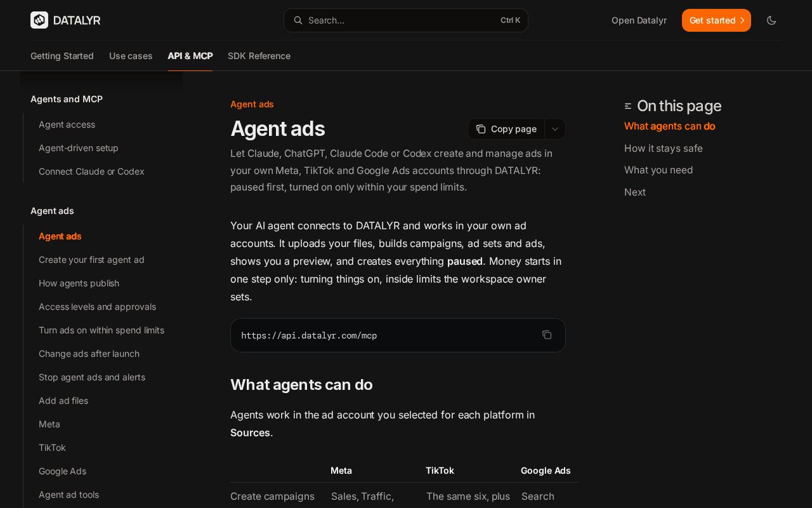Click the What agents can do heading
Image resolution: width=812 pixels, height=508 pixels.
(x=301, y=385)
